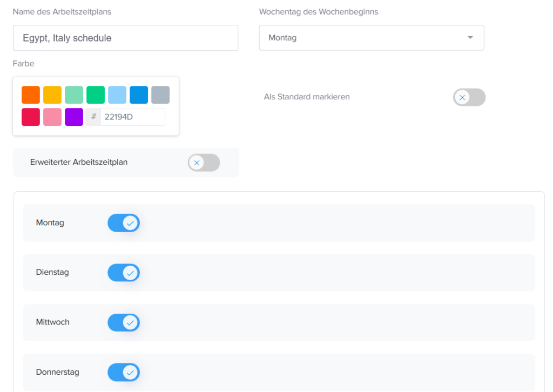Select the purple color swatch
553x392 pixels.
pos(74,117)
